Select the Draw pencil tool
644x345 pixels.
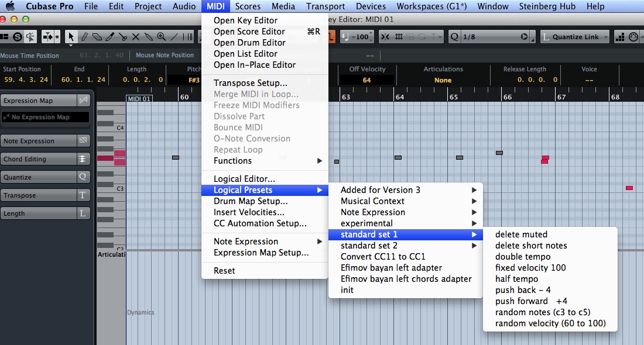[85, 37]
